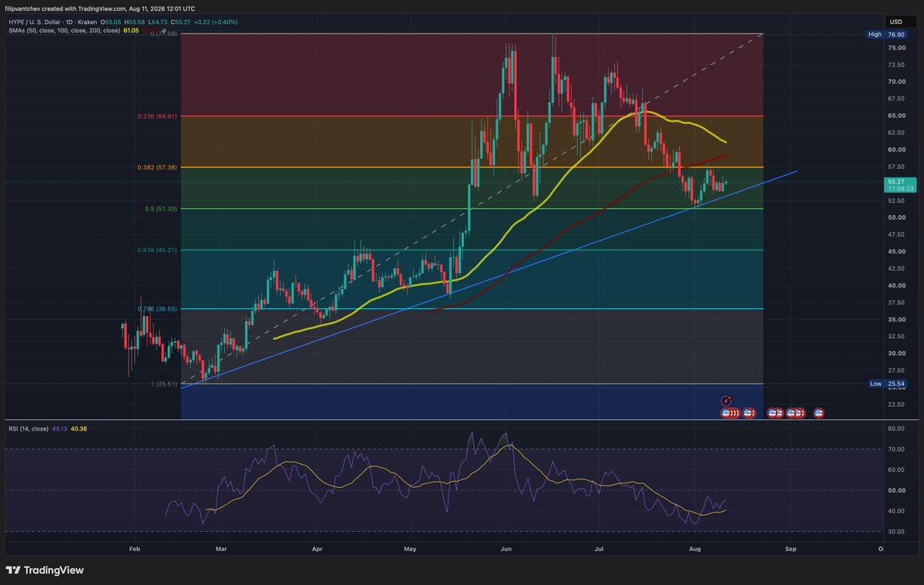Viewport: 924px width, 585px height.
Task: Click the 0.236 (64.91) Fibonacci level label
Action: click(156, 116)
